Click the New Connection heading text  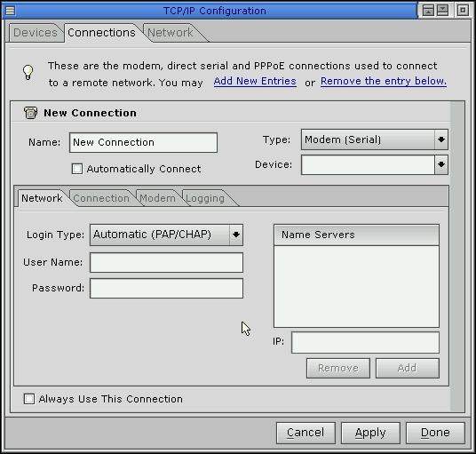pyautogui.click(x=91, y=113)
